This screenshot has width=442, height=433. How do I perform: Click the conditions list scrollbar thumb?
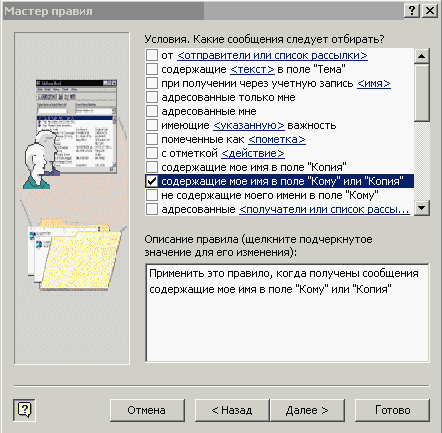point(422,93)
